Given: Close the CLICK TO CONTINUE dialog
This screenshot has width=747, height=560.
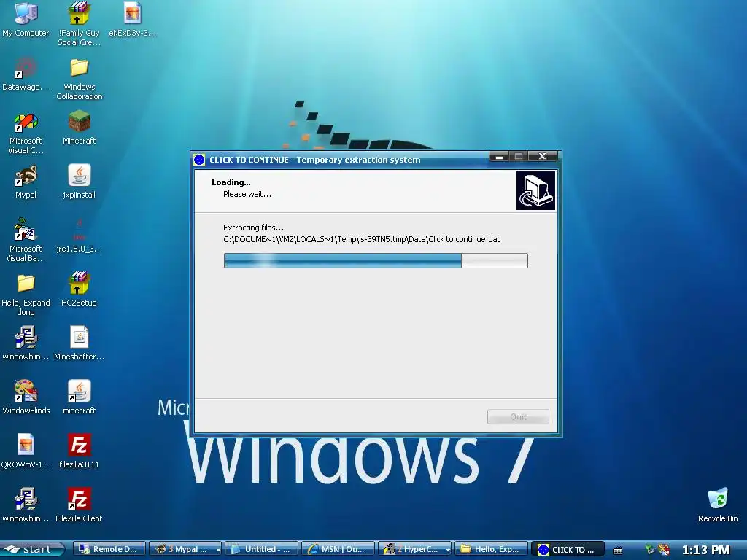Looking at the screenshot, I should (542, 157).
